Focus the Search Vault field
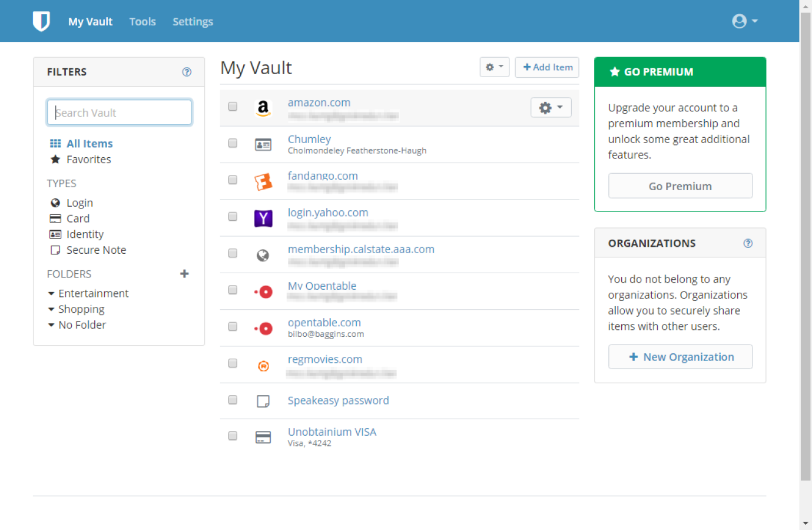The width and height of the screenshot is (812, 530). click(x=119, y=112)
